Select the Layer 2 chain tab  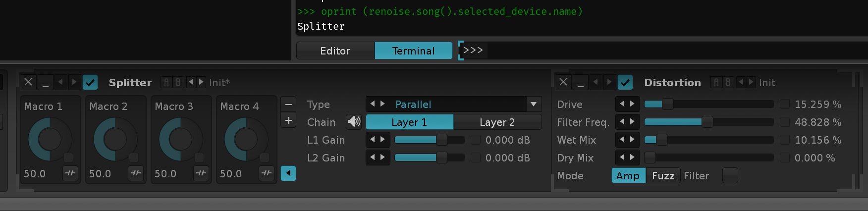click(x=497, y=122)
